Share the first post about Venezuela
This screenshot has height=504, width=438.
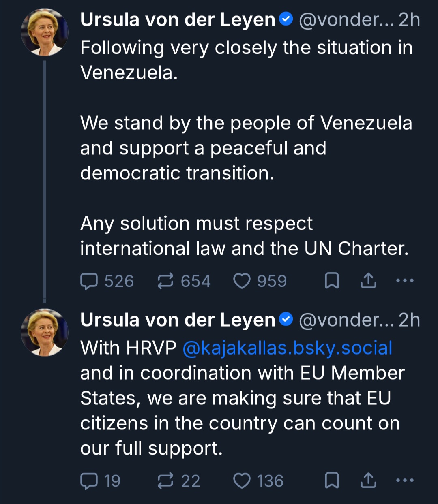click(368, 281)
